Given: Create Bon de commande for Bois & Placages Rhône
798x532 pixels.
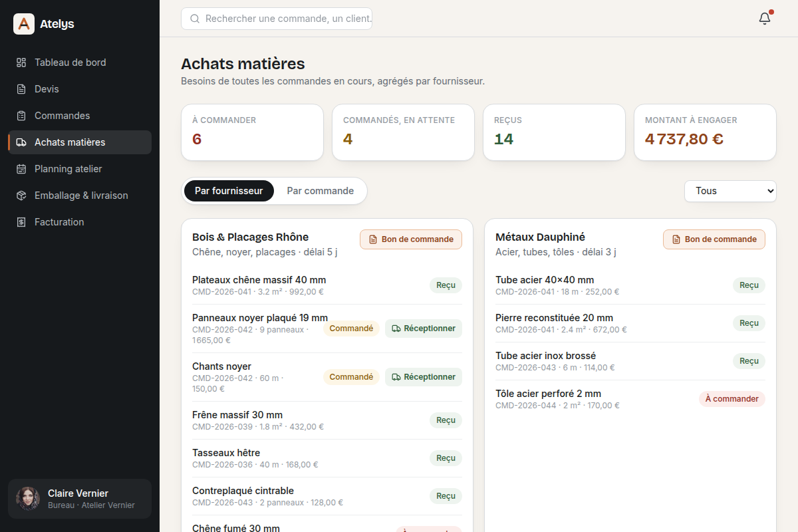Looking at the screenshot, I should (411, 239).
